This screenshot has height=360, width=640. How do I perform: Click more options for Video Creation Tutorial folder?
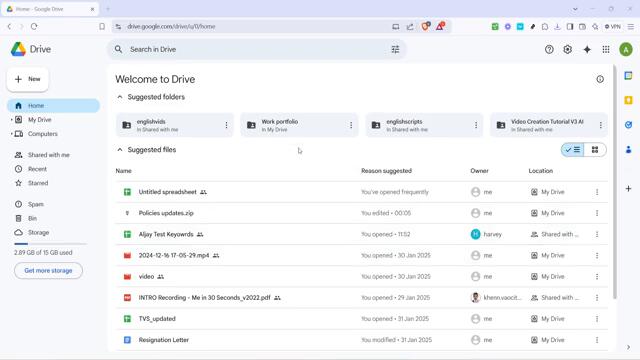tap(600, 125)
